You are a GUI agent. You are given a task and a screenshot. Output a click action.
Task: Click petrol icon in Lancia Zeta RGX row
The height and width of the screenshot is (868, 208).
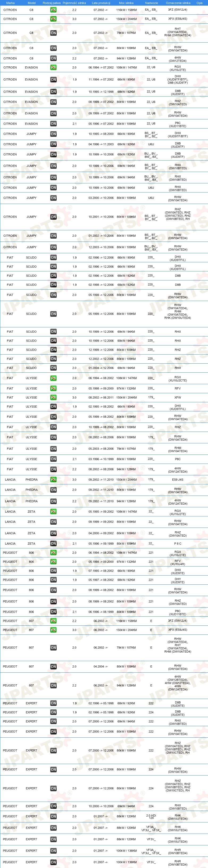tap(53, 512)
